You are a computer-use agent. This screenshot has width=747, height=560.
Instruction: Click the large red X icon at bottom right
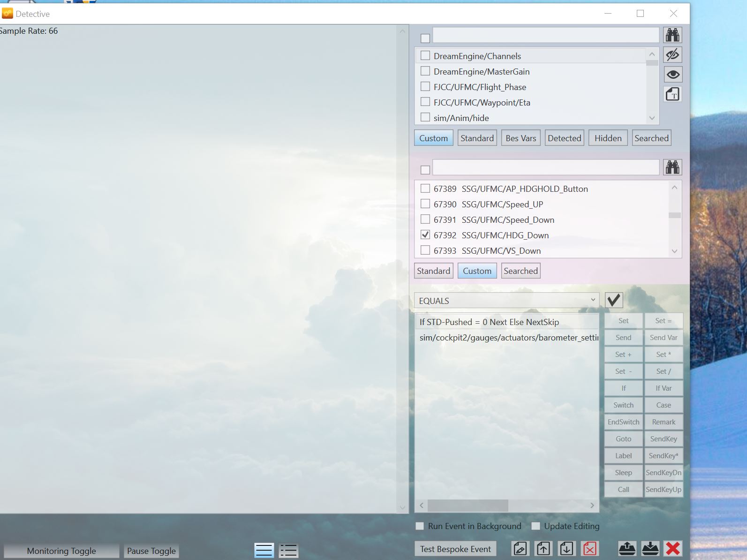point(673,548)
